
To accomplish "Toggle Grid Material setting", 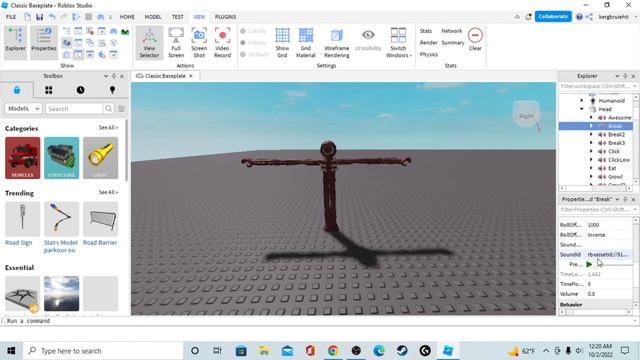I will pos(306,42).
